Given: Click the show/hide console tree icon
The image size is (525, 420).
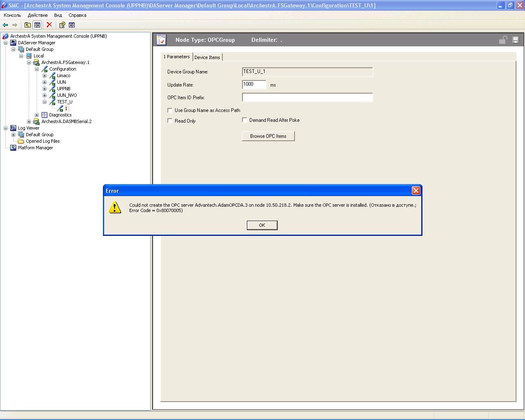Looking at the screenshot, I should [x=37, y=25].
